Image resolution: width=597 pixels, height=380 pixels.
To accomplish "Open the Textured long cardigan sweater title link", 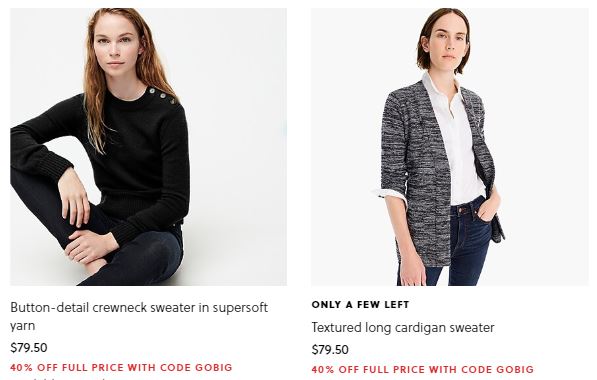I will (403, 327).
